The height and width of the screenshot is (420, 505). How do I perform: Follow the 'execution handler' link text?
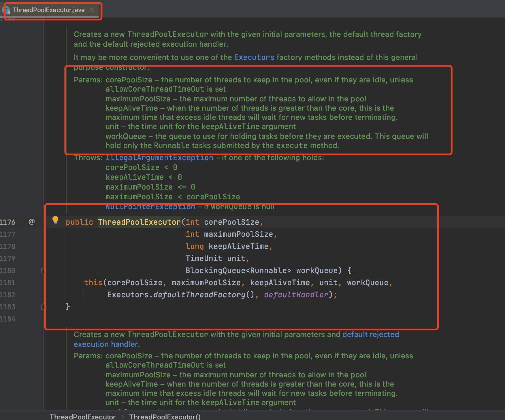(x=105, y=344)
